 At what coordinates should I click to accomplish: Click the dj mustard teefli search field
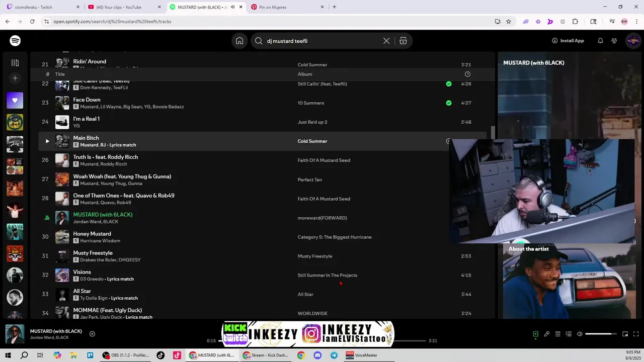click(x=322, y=41)
